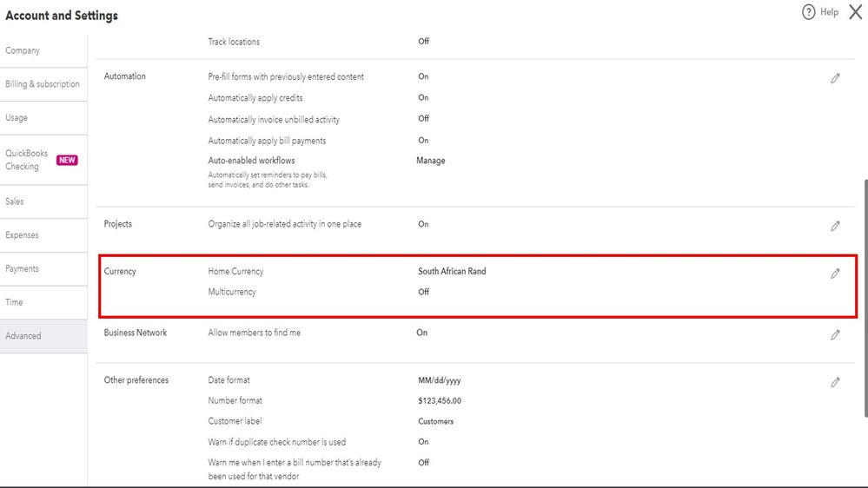Click the Help question mark icon
This screenshot has height=488, width=868.
pyautogui.click(x=809, y=12)
